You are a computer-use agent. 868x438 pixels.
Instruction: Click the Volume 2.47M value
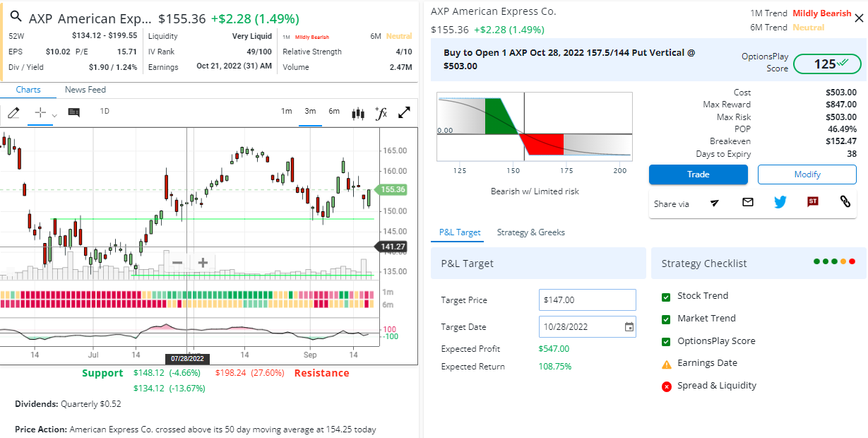click(400, 67)
